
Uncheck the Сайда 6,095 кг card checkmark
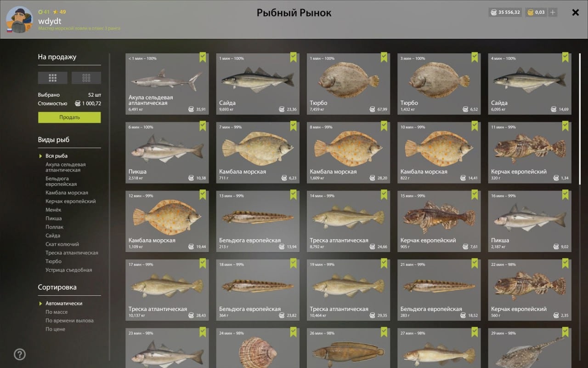(x=565, y=57)
